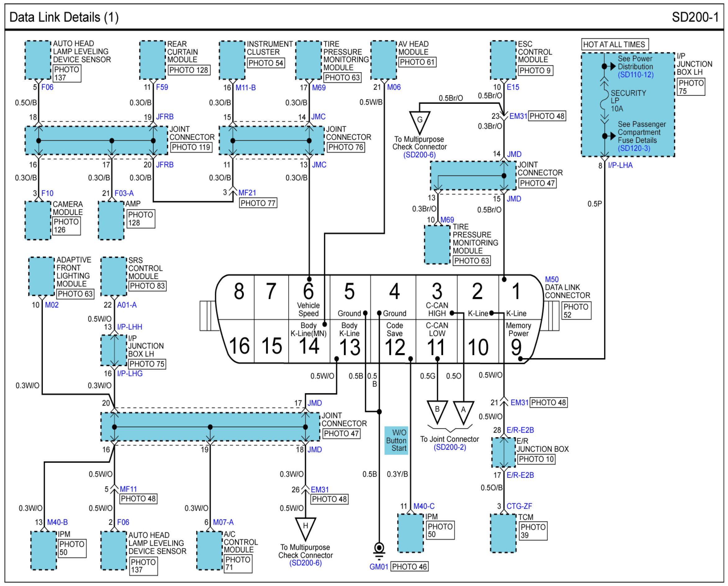The image size is (728, 586).
Task: Click the PHOTO 46 reference near GM01
Action: coord(409,567)
